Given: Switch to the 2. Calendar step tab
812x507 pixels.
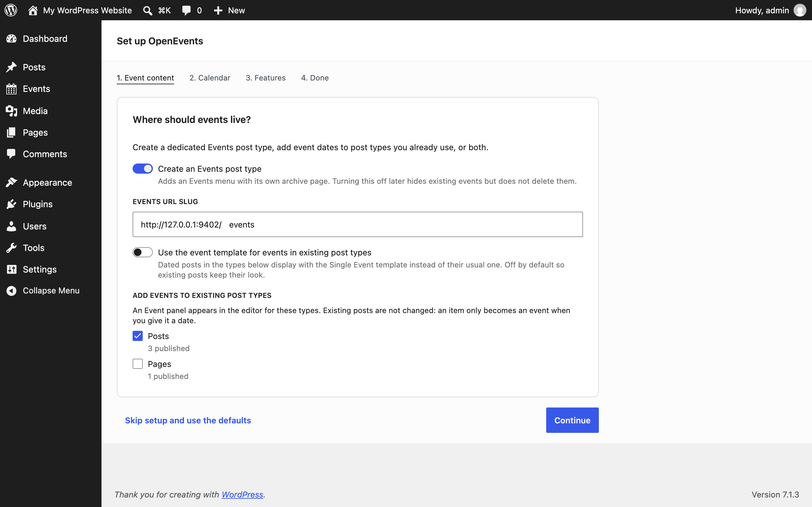Looking at the screenshot, I should pos(210,78).
